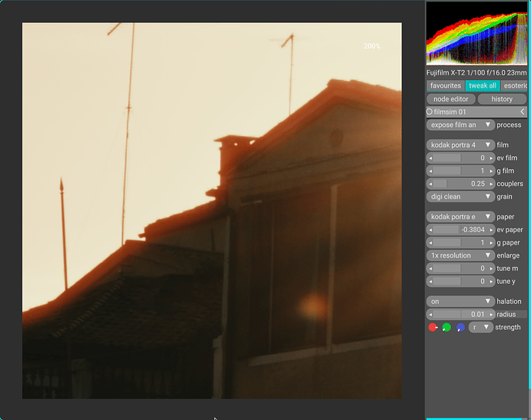Click the strength label
Screen dimensions: 531x420
pos(508,327)
